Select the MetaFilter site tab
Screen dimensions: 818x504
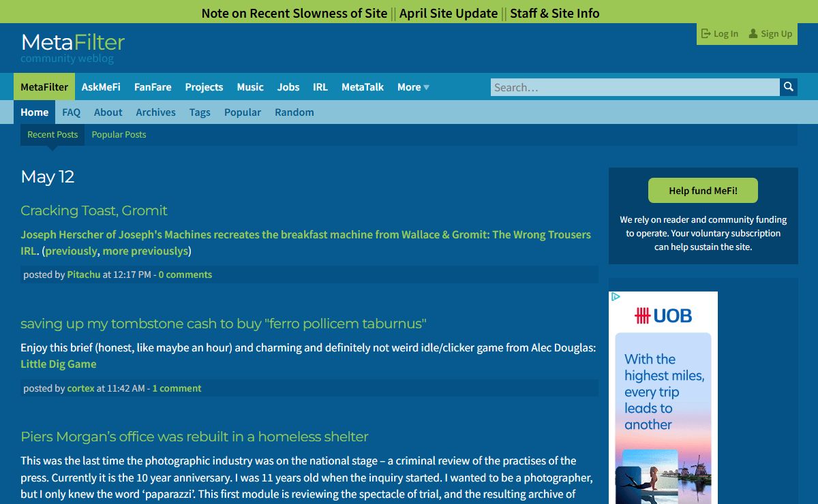tap(44, 87)
